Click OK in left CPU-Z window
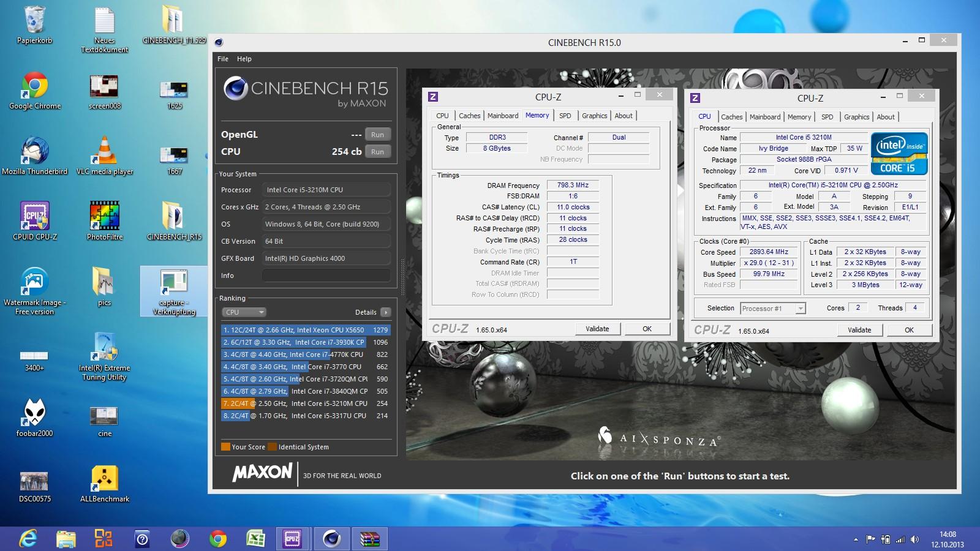The image size is (980, 551). pos(647,329)
